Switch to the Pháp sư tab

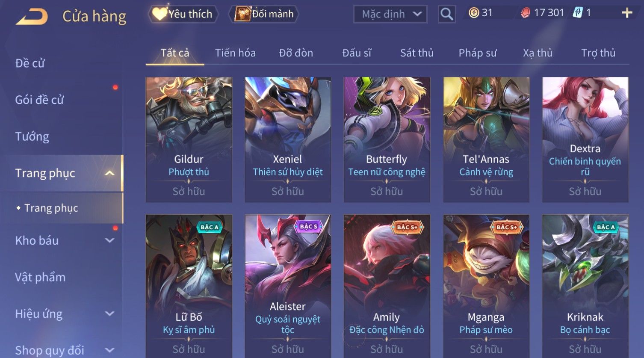478,53
